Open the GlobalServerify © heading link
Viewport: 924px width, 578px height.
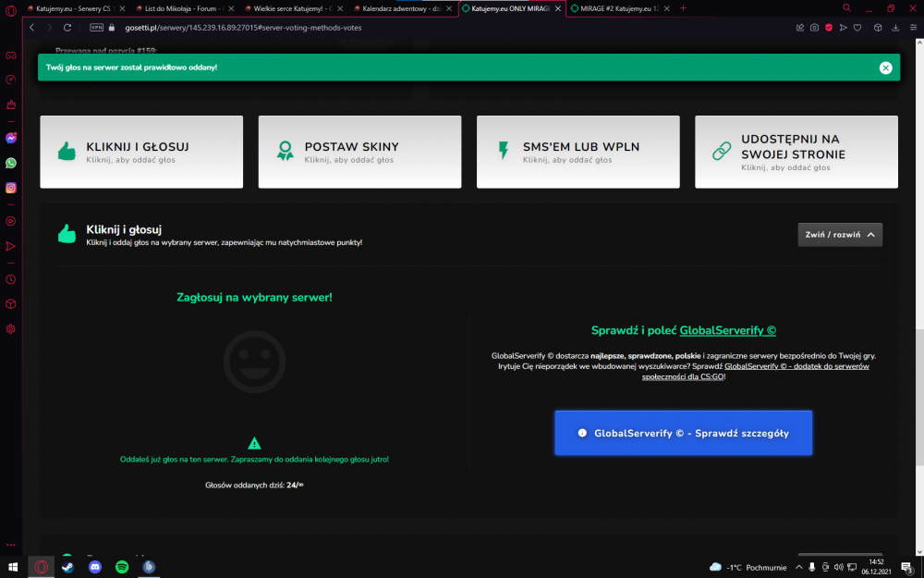tap(728, 330)
